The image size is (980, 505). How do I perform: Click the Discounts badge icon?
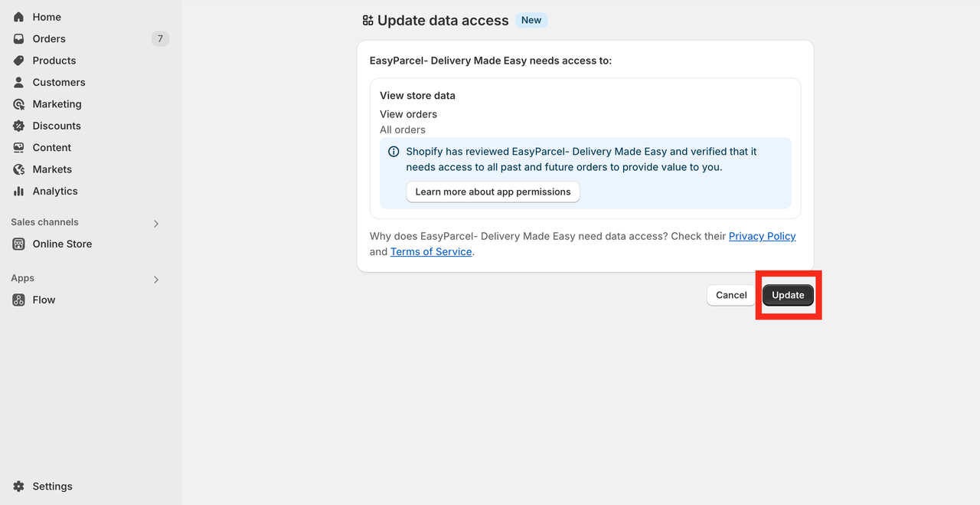(x=18, y=126)
